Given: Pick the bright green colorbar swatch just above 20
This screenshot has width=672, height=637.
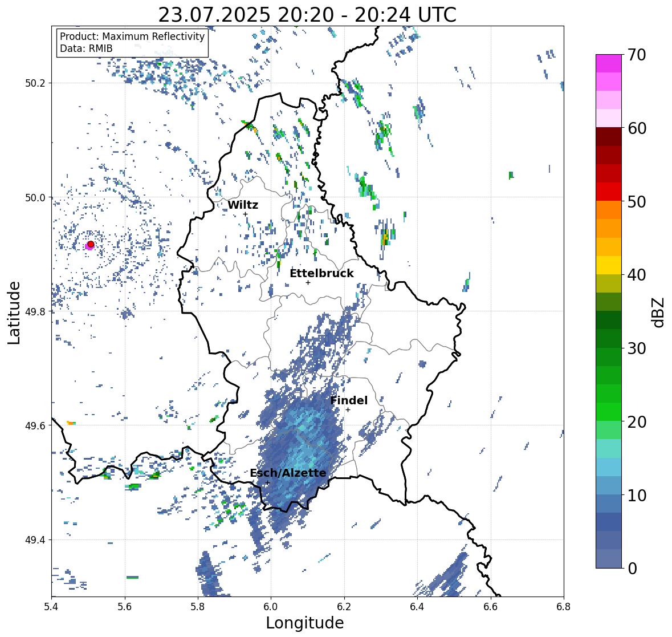Looking at the screenshot, I should [609, 412].
